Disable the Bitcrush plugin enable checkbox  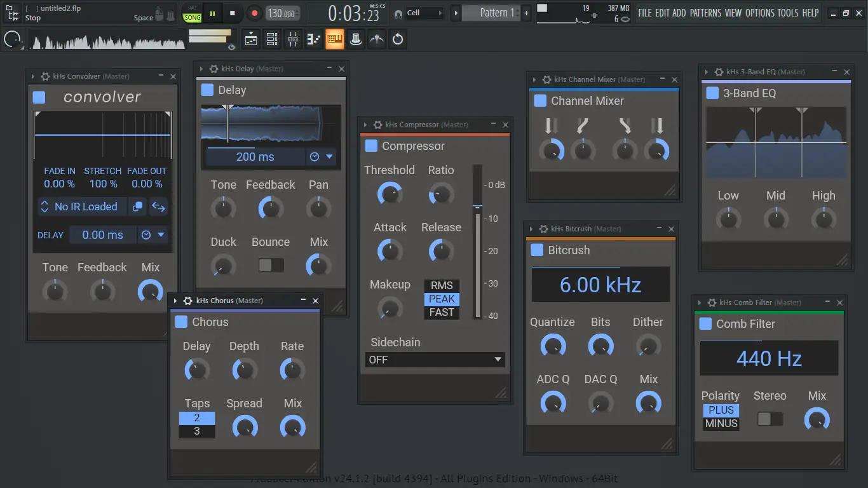click(537, 250)
